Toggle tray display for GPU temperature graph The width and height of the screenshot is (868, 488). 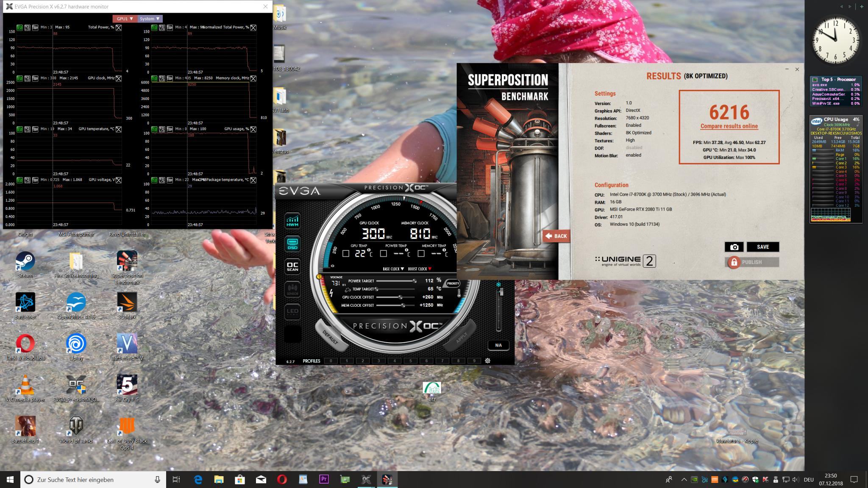[x=35, y=129]
